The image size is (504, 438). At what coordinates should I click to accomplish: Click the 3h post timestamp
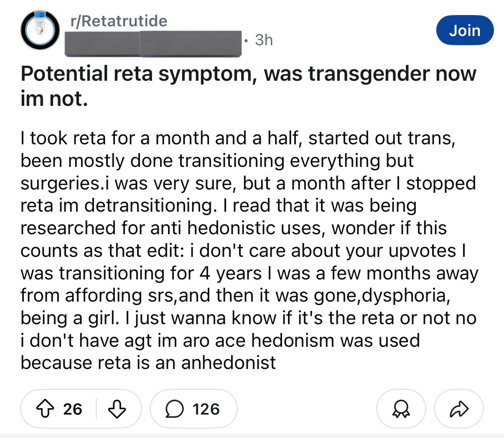(x=264, y=40)
